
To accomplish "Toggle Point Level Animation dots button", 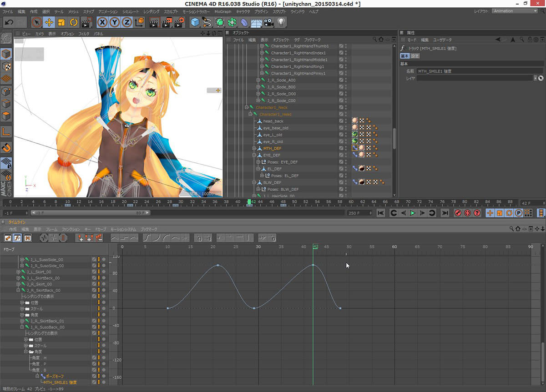I will (528, 213).
